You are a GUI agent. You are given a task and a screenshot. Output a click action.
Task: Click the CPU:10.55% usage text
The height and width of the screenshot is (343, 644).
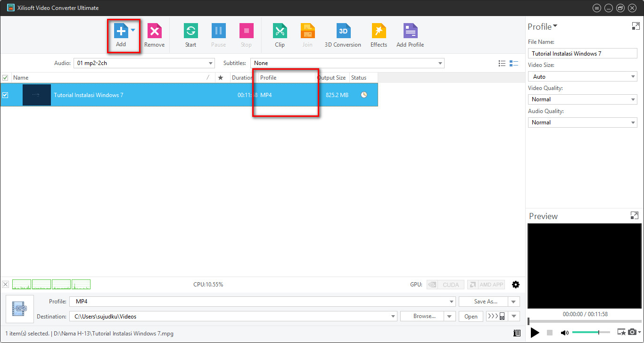point(208,285)
